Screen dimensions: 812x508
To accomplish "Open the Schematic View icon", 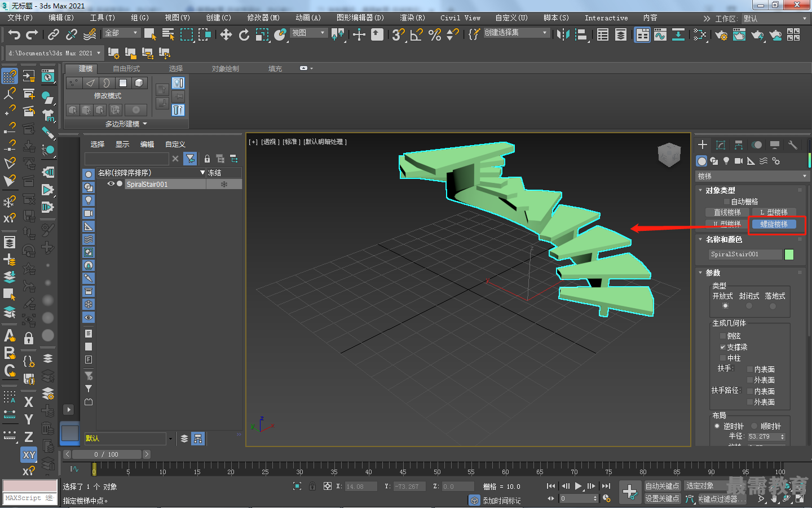I will [678, 34].
